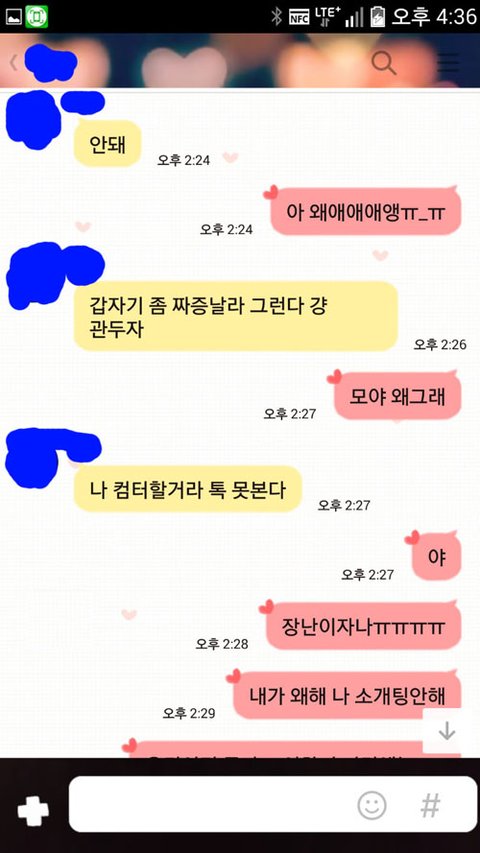
Task: Select the pink bubble 장난이자나ㅠㅠㅠㅠ
Action: tap(363, 625)
